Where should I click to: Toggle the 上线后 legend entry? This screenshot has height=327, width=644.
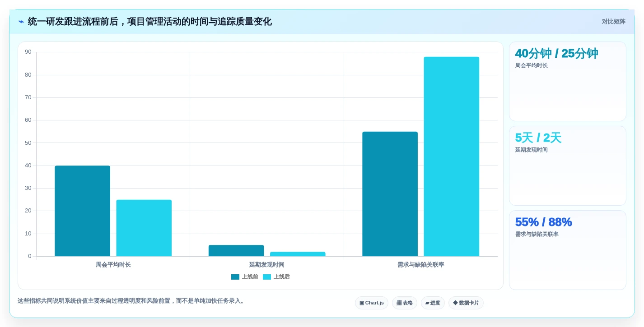point(276,277)
